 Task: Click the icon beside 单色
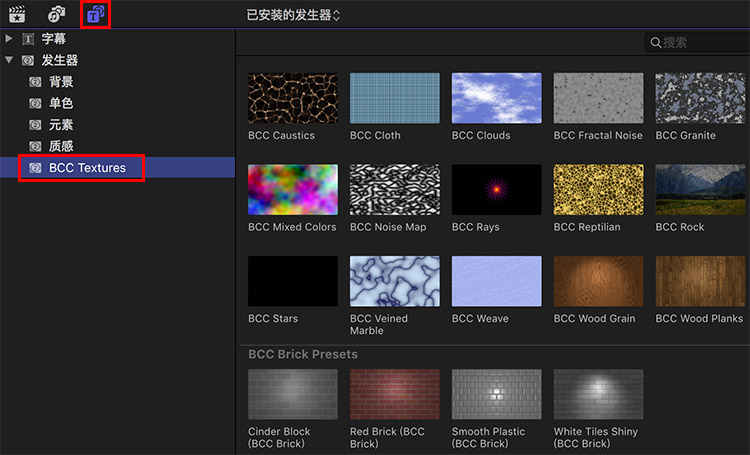35,103
